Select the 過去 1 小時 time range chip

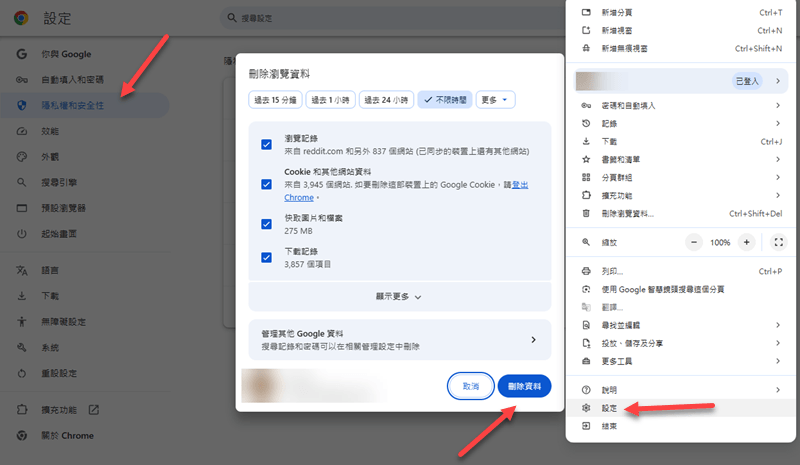(331, 100)
